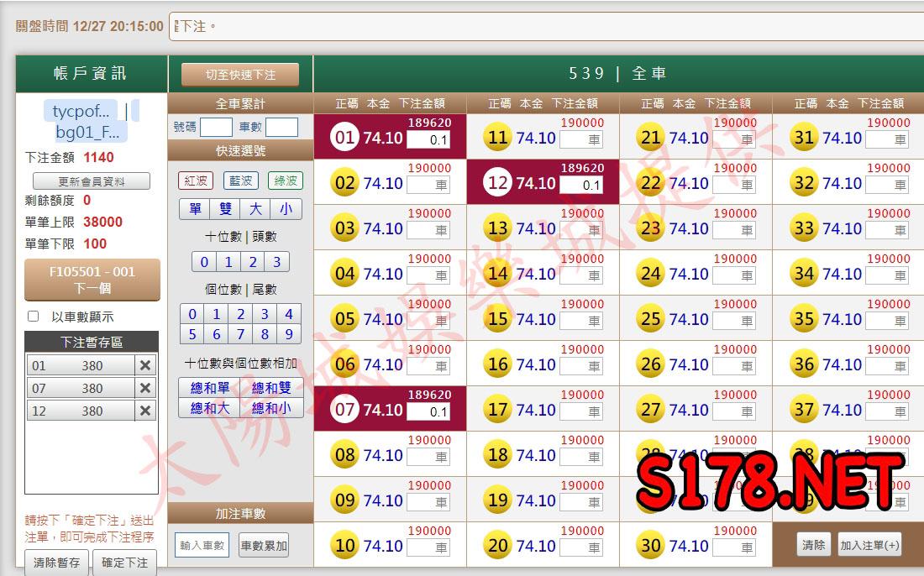Edit bet amount field for number 01
Image resolution: width=924 pixels, height=576 pixels.
(428, 140)
